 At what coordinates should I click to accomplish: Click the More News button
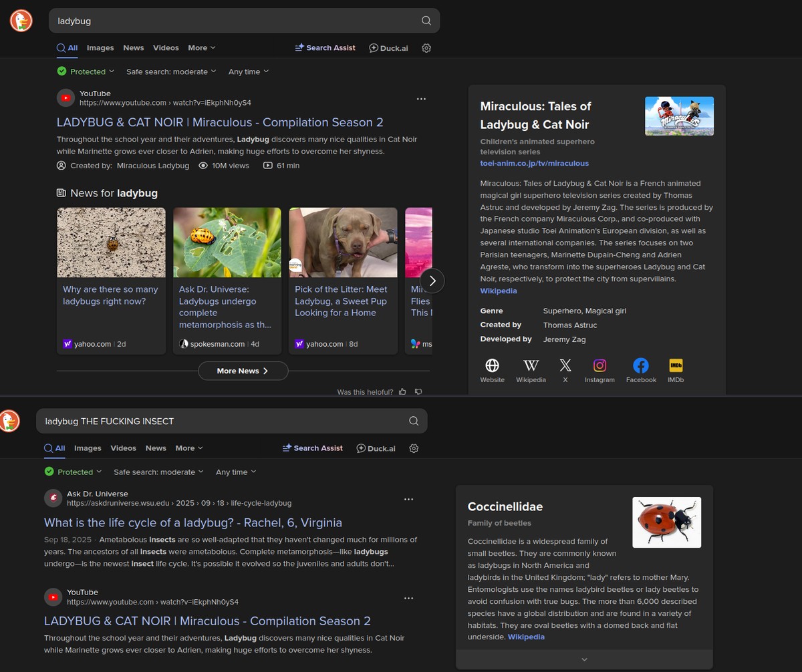tap(243, 371)
